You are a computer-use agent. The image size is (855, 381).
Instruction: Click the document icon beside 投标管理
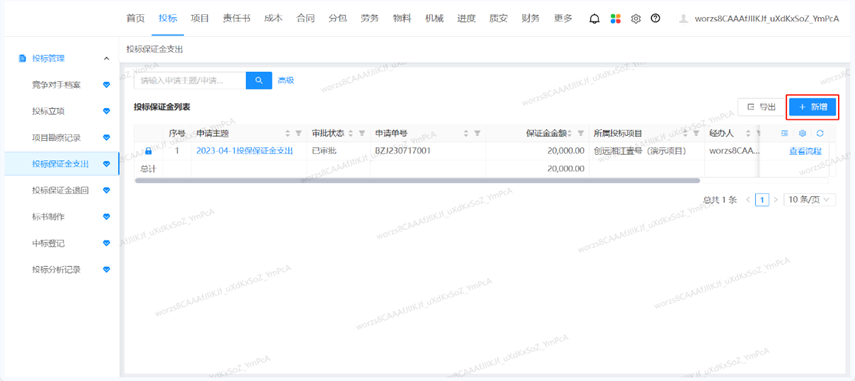(22, 58)
